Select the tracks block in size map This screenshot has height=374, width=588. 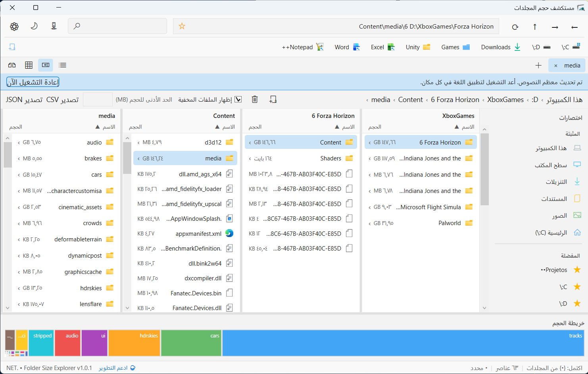click(403, 343)
